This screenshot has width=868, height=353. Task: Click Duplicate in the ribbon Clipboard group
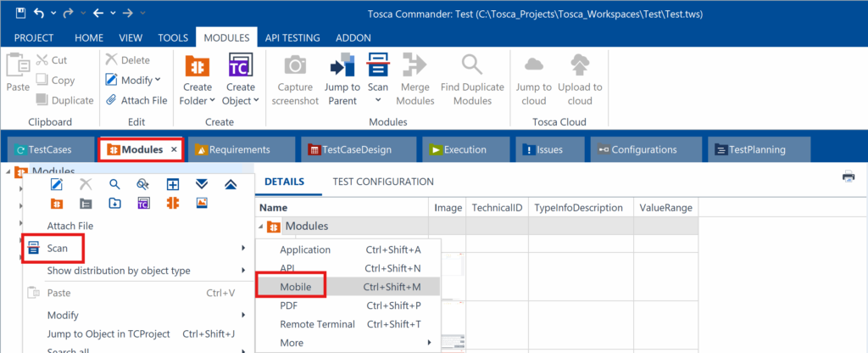64,100
